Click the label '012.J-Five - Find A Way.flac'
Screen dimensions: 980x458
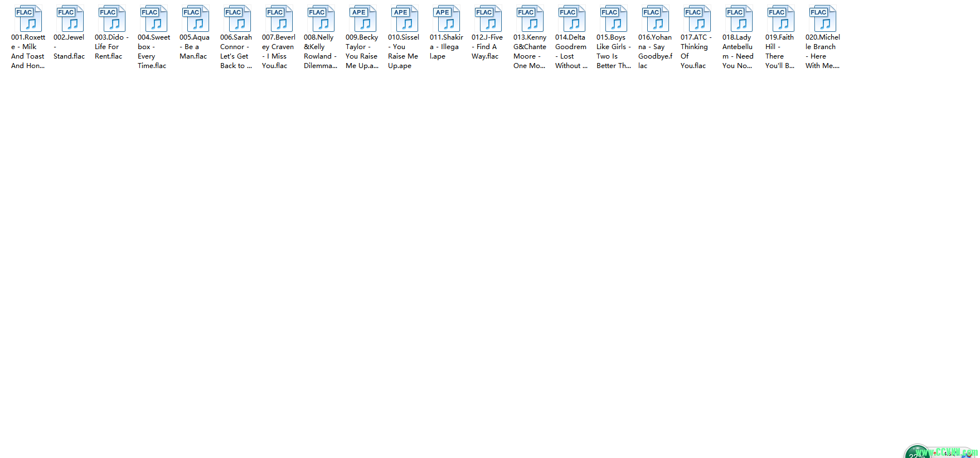coord(487,47)
